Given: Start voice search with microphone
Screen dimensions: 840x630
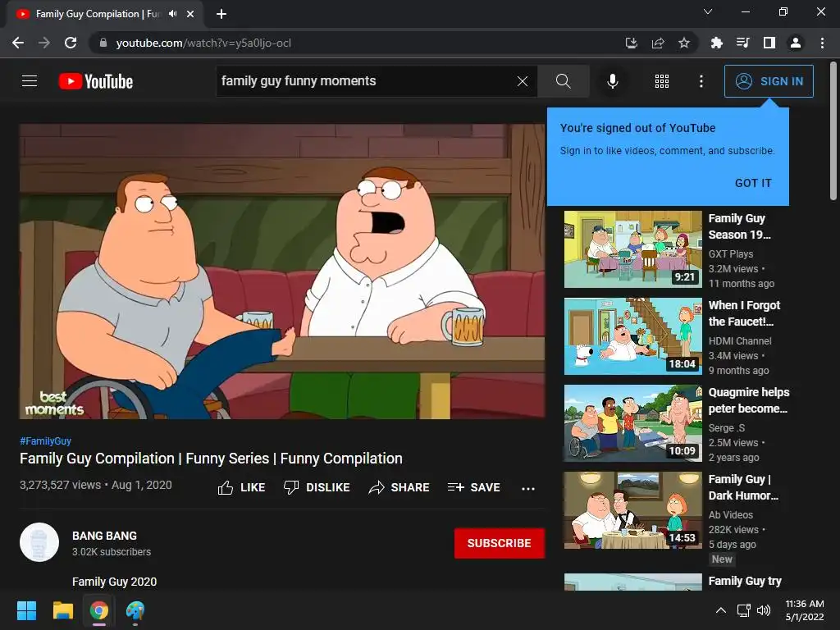Looking at the screenshot, I should [612, 81].
